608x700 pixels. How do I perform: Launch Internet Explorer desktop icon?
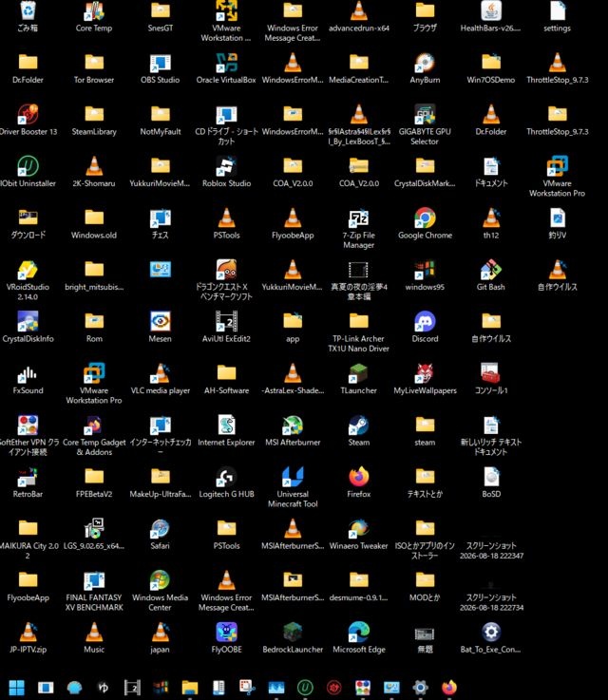tap(226, 425)
